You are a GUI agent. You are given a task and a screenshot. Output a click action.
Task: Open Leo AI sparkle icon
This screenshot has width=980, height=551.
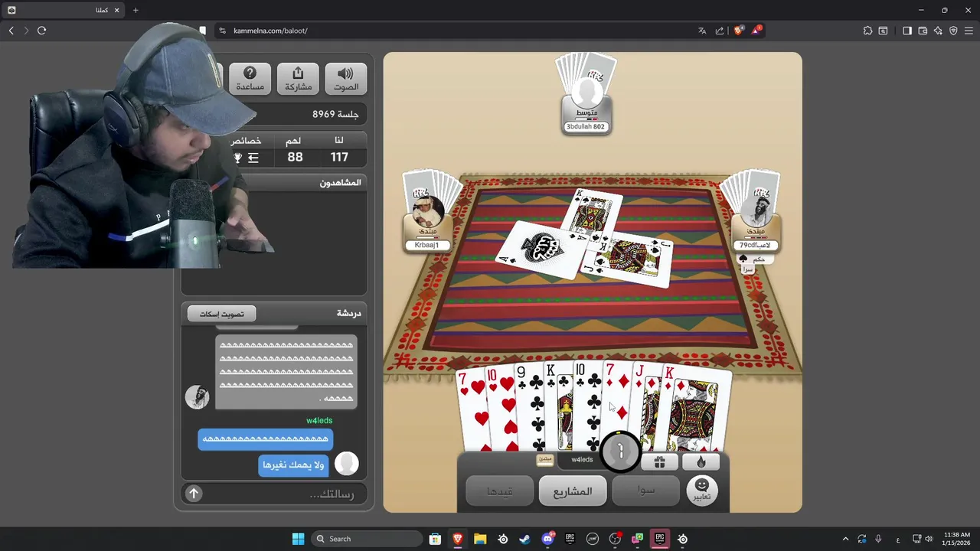pos(938,31)
